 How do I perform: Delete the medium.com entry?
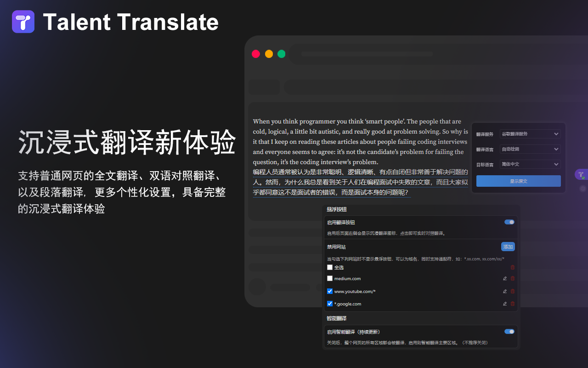point(513,278)
